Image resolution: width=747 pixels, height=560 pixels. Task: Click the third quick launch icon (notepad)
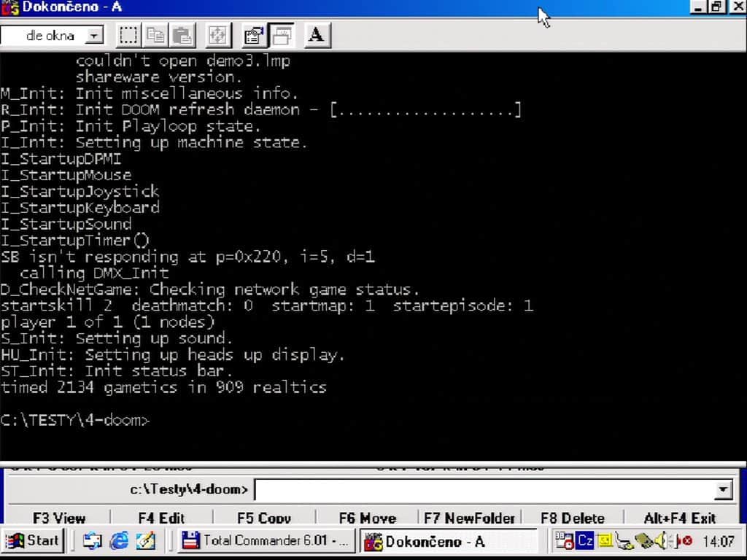[145, 541]
